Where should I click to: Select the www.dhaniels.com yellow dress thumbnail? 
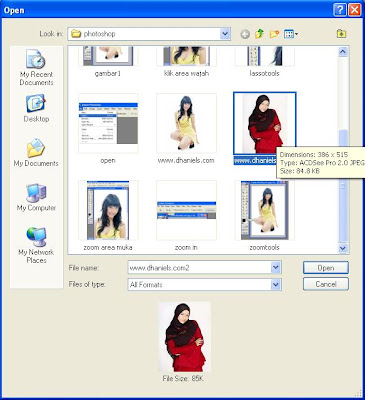tap(186, 123)
